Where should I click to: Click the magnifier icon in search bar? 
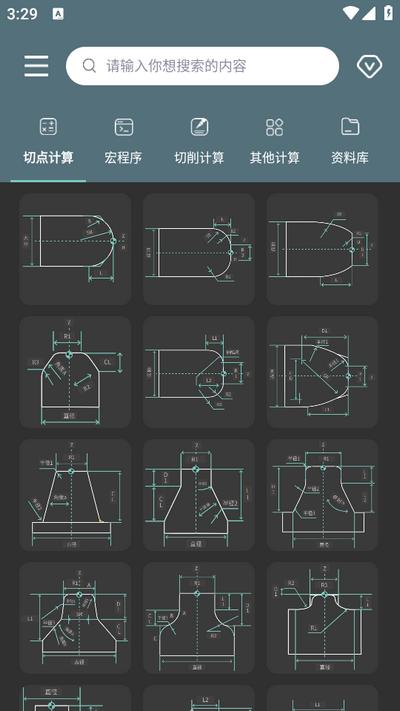(89, 66)
